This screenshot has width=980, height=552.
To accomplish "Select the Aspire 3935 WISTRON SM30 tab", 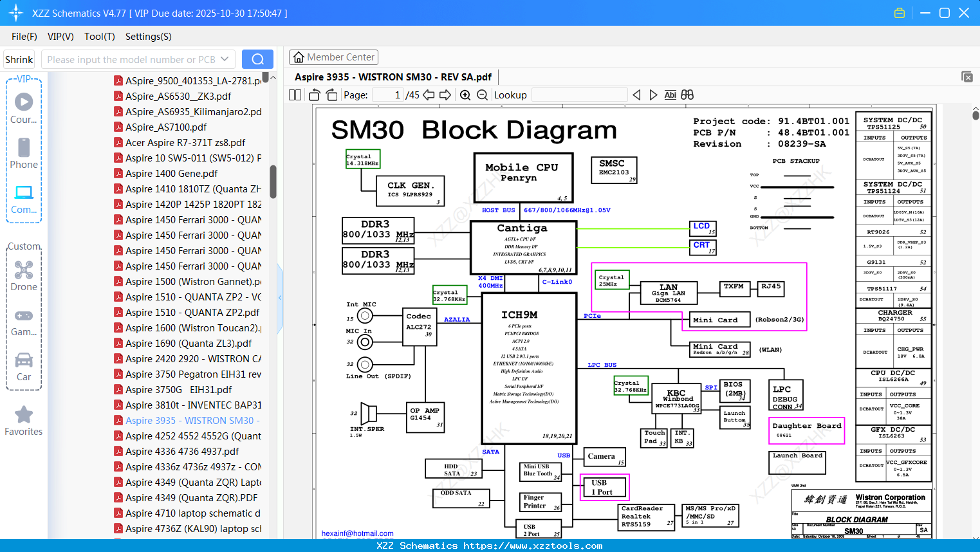I will point(393,77).
